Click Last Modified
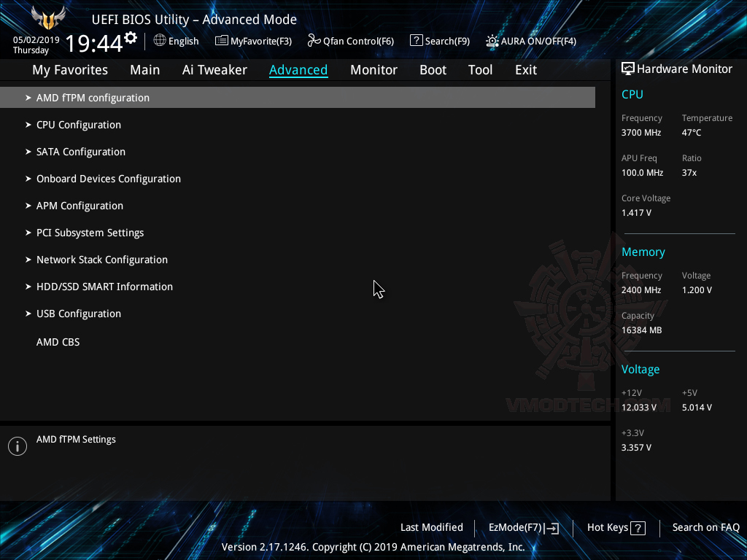Image resolution: width=747 pixels, height=560 pixels. coord(432,528)
